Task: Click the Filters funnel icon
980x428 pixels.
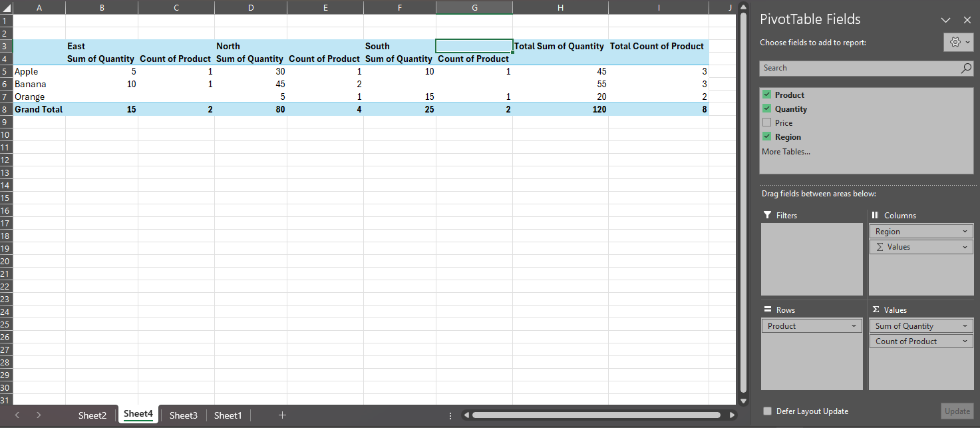Action: 766,215
